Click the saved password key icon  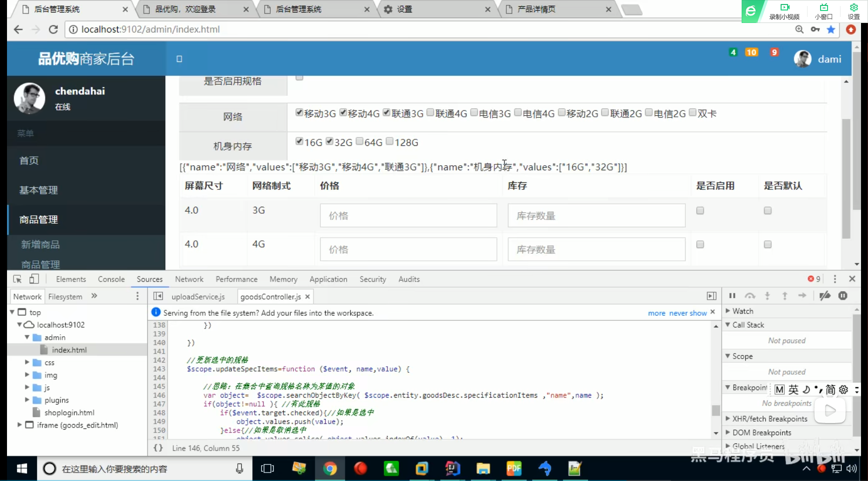tap(815, 29)
